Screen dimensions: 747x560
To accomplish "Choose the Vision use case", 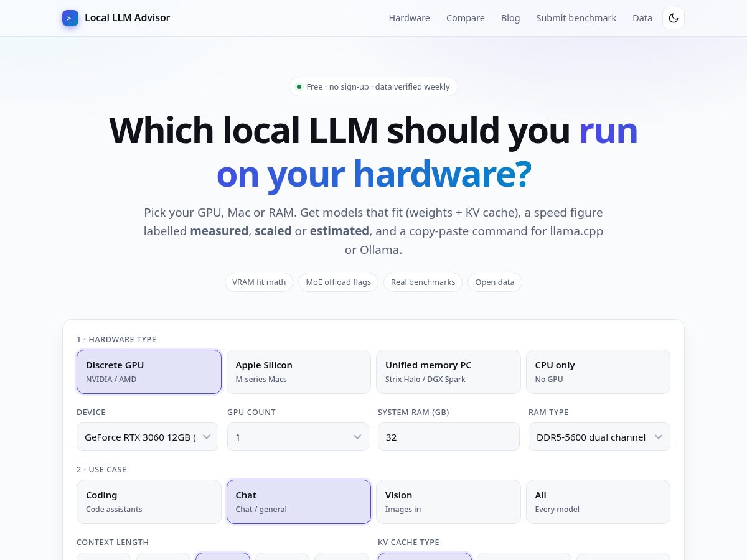I will 448,502.
